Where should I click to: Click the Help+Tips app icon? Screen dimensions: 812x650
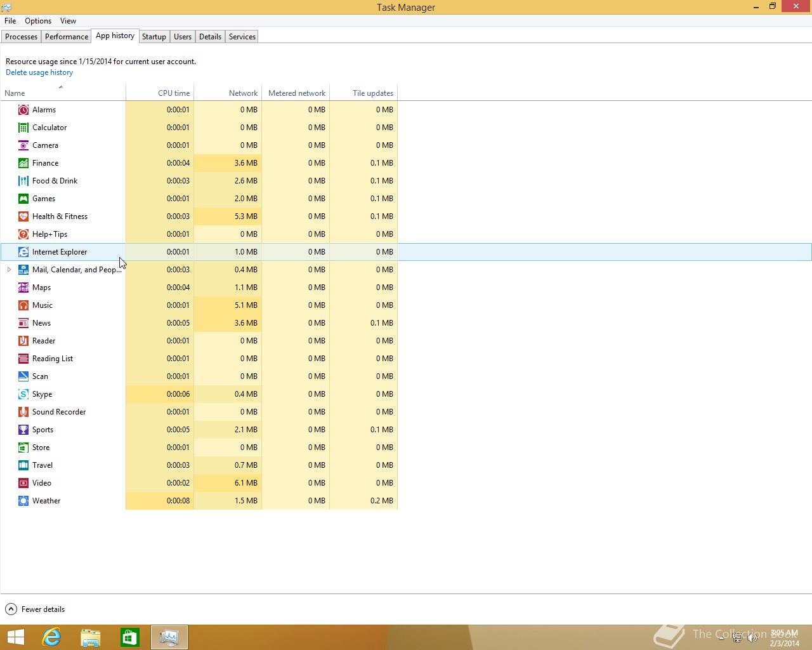(23, 234)
